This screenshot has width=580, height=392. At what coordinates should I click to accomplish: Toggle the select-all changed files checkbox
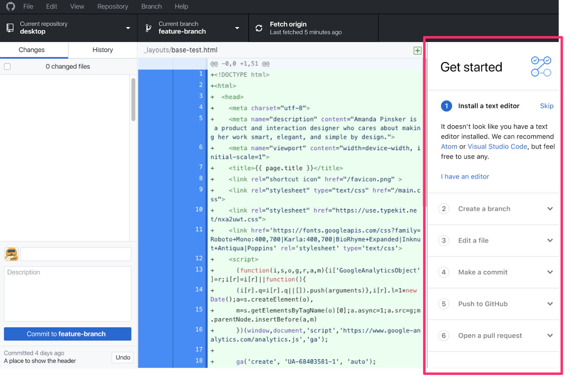7,66
